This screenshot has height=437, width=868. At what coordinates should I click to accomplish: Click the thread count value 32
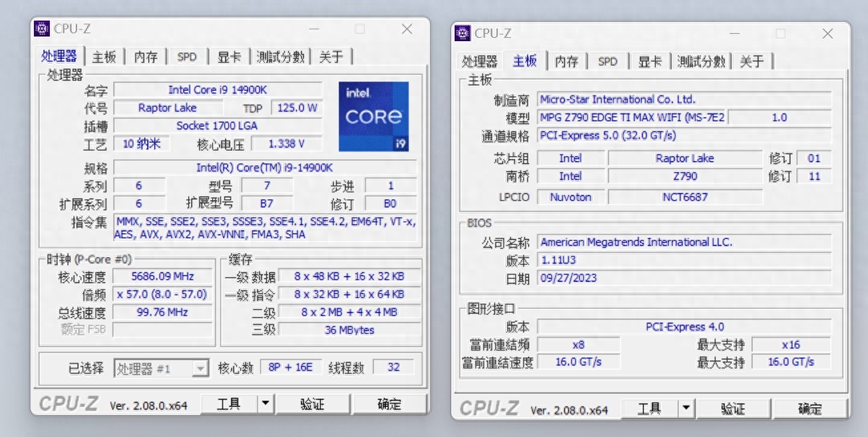[x=393, y=367]
